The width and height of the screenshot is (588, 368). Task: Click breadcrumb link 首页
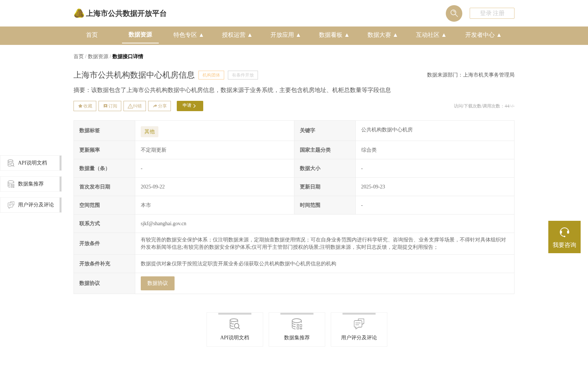point(79,57)
